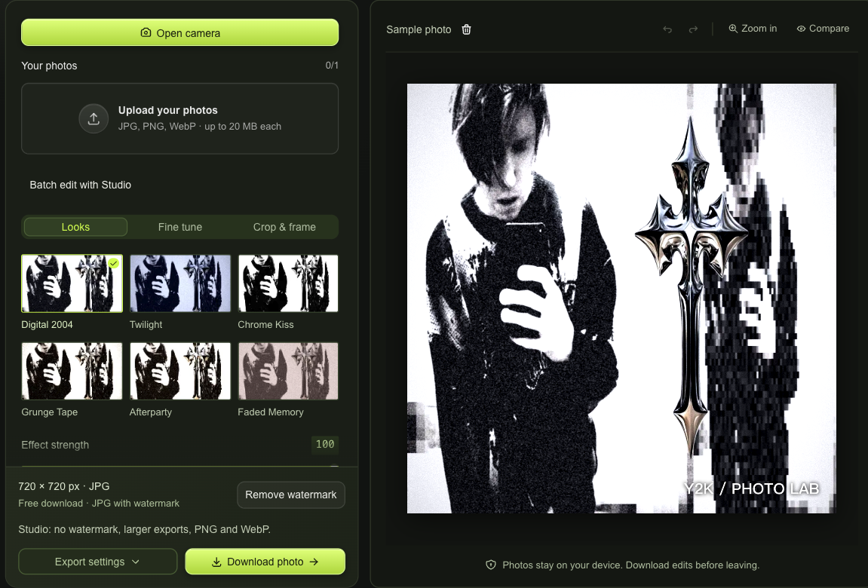Click the 'Sample photo' title
Screen dimensions: 868x588
419,29
